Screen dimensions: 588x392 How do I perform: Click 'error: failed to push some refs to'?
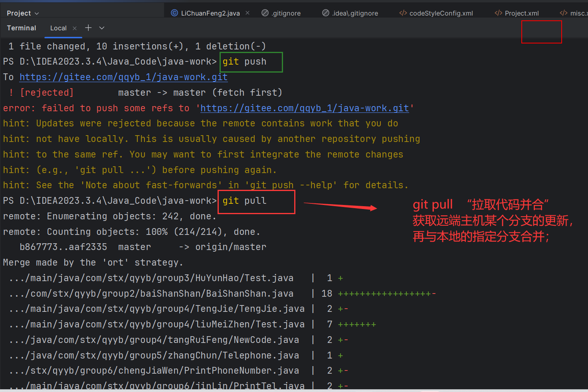tap(96, 108)
